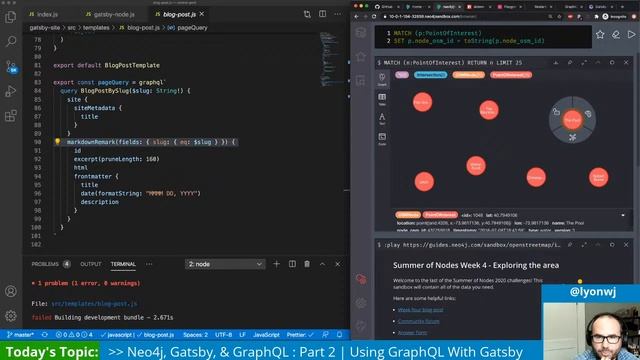Dismiss the node with the radial menu's right icon
The height and width of the screenshot is (360, 640).
click(588, 114)
